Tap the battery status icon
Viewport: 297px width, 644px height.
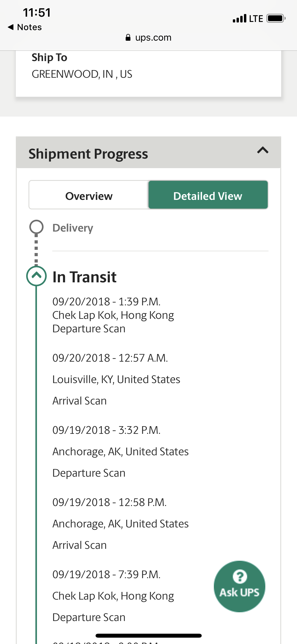click(x=276, y=19)
